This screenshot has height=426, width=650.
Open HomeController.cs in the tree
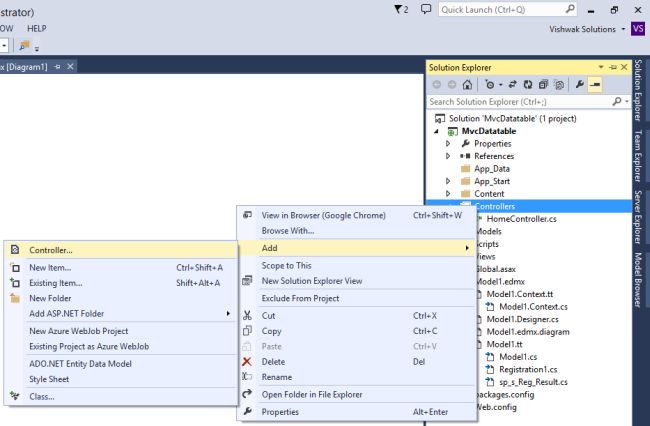(521, 218)
